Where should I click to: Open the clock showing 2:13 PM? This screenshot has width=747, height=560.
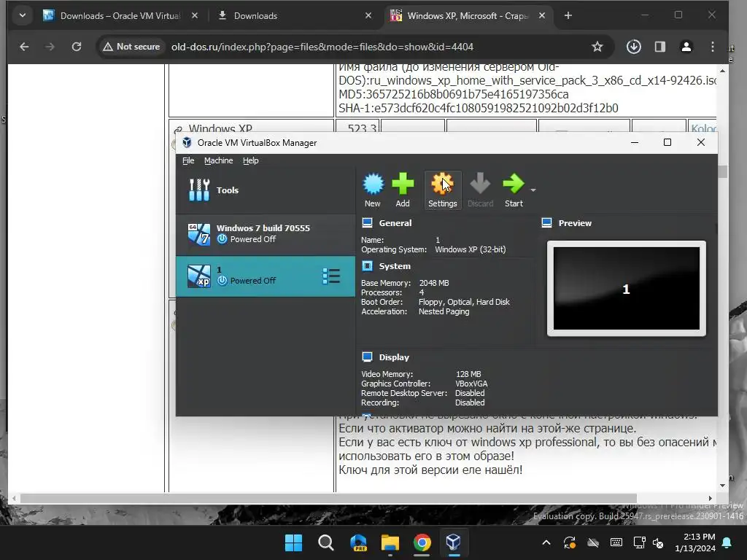pos(695,542)
